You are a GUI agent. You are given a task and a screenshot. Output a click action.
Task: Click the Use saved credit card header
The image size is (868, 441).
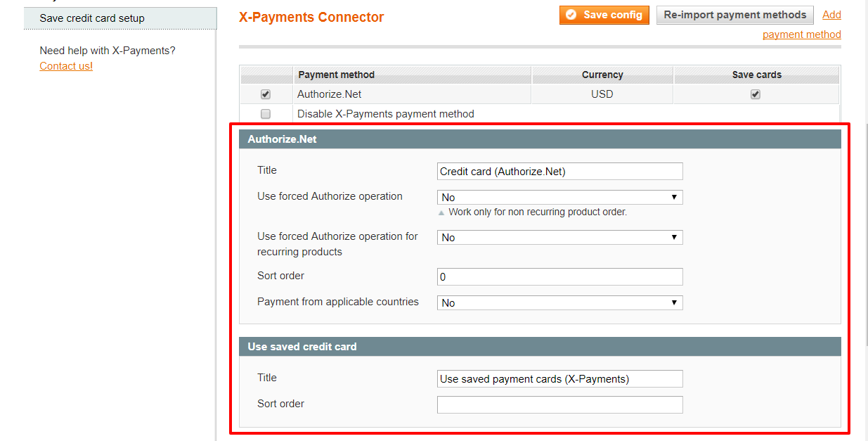point(540,347)
